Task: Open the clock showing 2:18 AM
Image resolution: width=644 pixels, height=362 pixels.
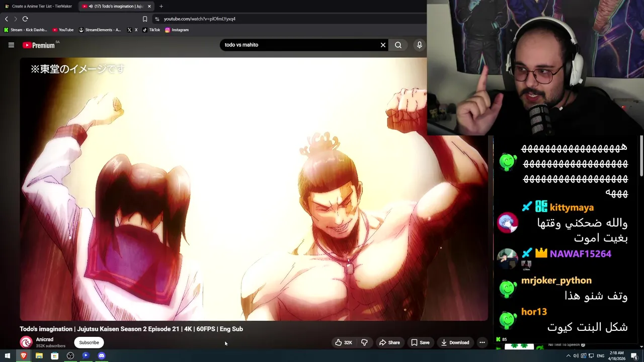Action: click(x=616, y=356)
